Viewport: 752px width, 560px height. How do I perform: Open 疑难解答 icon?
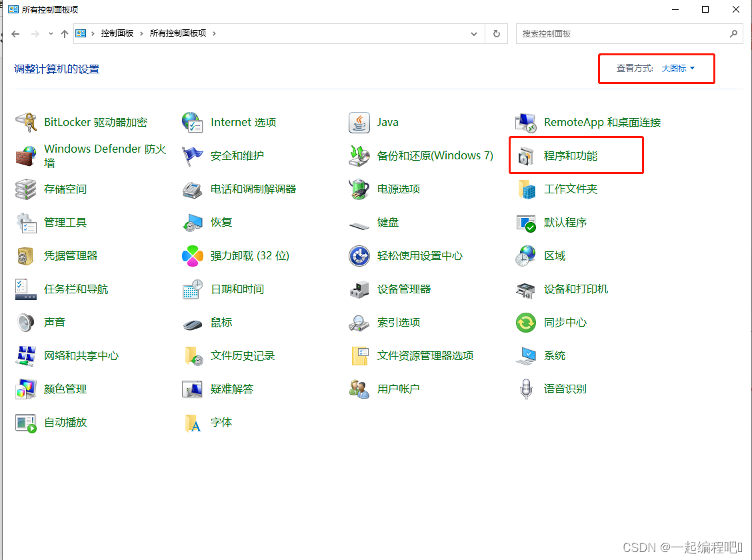192,389
